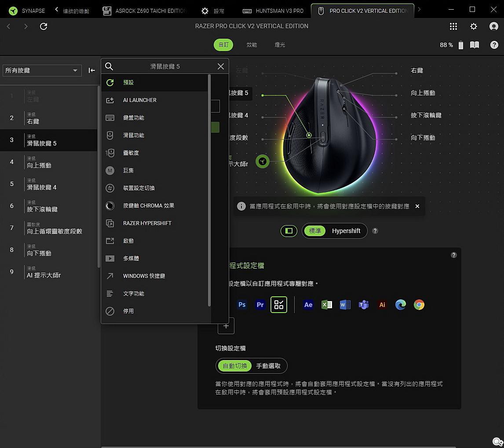The height and width of the screenshot is (448, 504).
Task: Refresh using the reload arrow icon
Action: pos(44,26)
